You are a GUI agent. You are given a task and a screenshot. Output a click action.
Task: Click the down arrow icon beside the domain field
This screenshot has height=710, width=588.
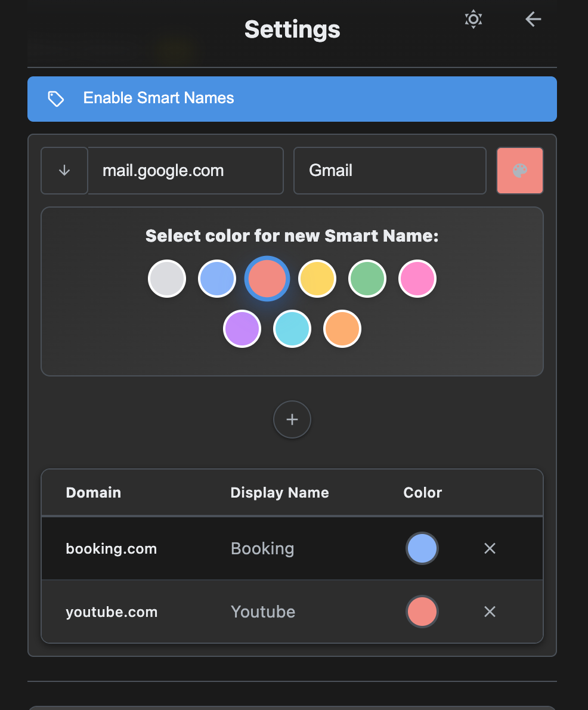64,170
